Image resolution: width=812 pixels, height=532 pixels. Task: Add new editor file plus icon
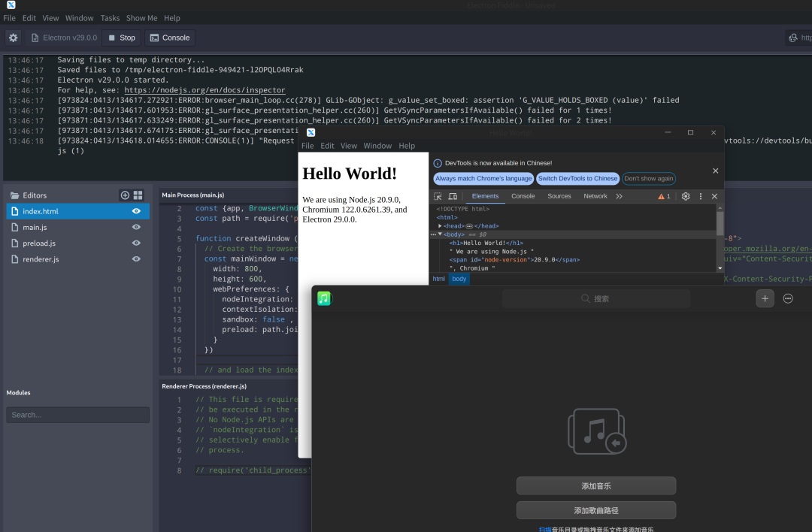click(x=125, y=195)
